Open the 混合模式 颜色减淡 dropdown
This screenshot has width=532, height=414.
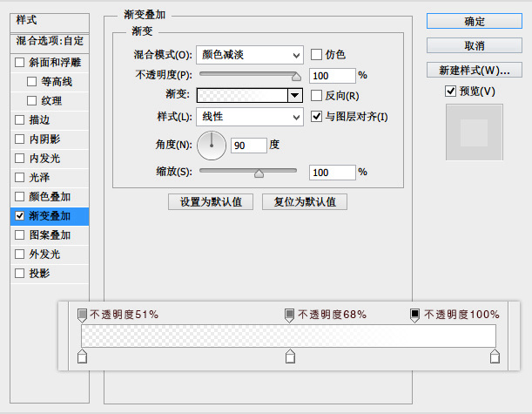tap(250, 55)
